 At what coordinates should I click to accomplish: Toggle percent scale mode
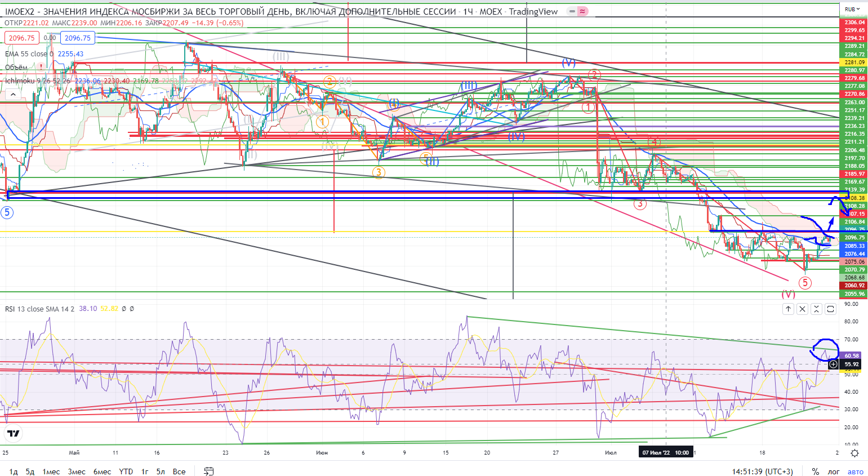click(x=815, y=471)
